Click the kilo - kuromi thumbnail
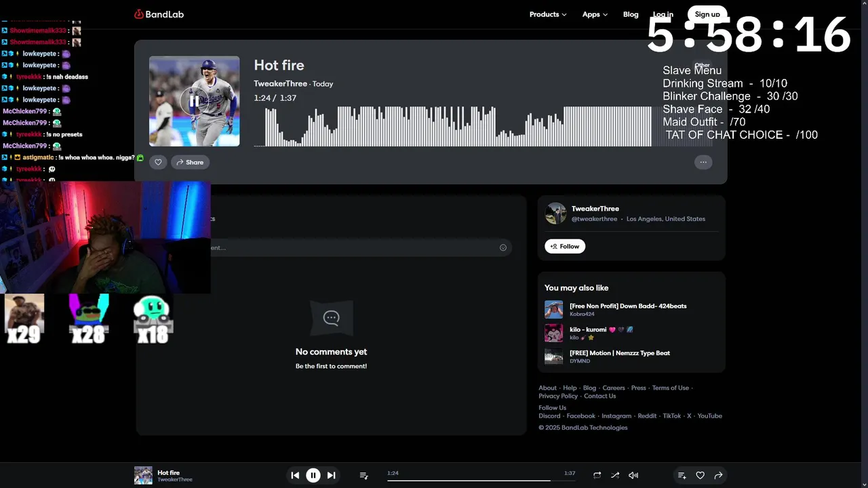Image resolution: width=868 pixels, height=488 pixels. point(553,333)
